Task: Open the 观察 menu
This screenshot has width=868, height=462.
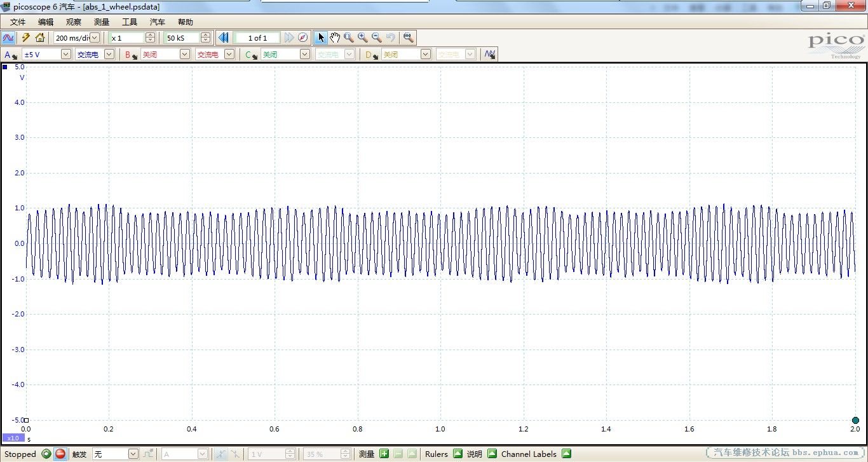Action: click(74, 22)
